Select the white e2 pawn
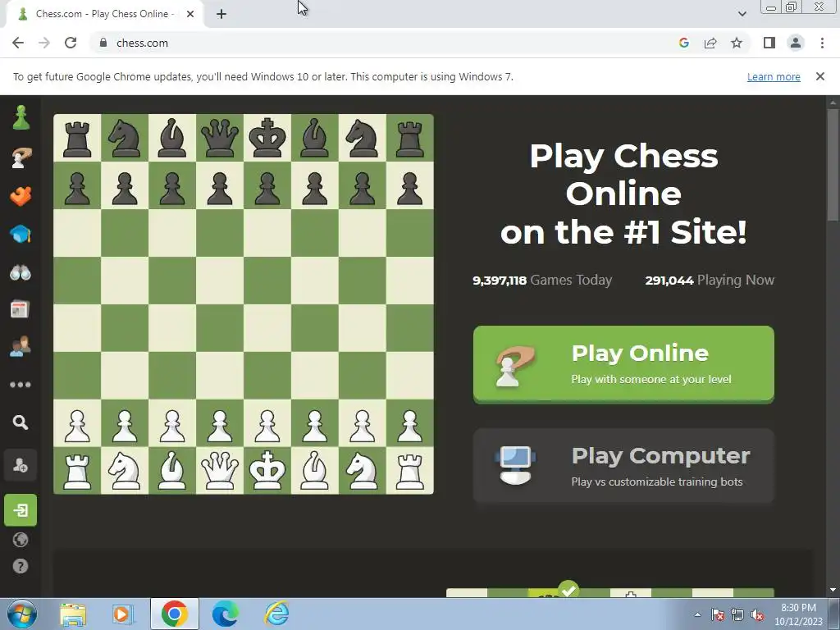Screen dimensions: 840x630 click(267, 424)
